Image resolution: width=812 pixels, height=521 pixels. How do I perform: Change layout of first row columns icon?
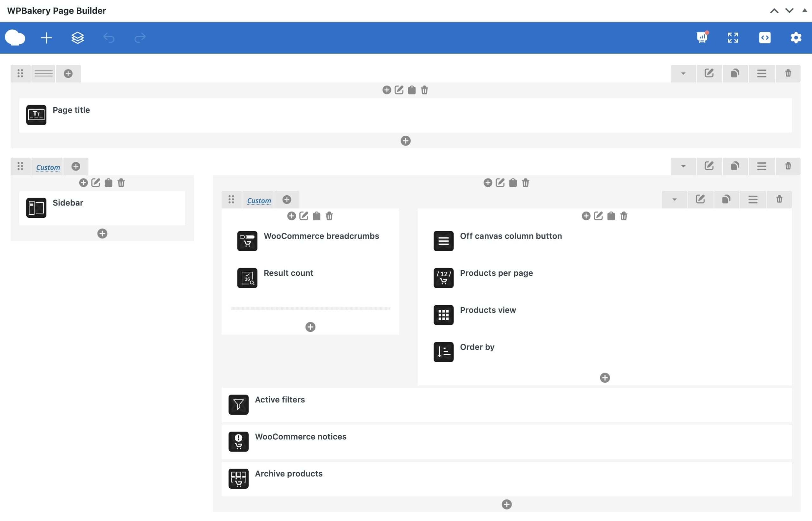(44, 74)
